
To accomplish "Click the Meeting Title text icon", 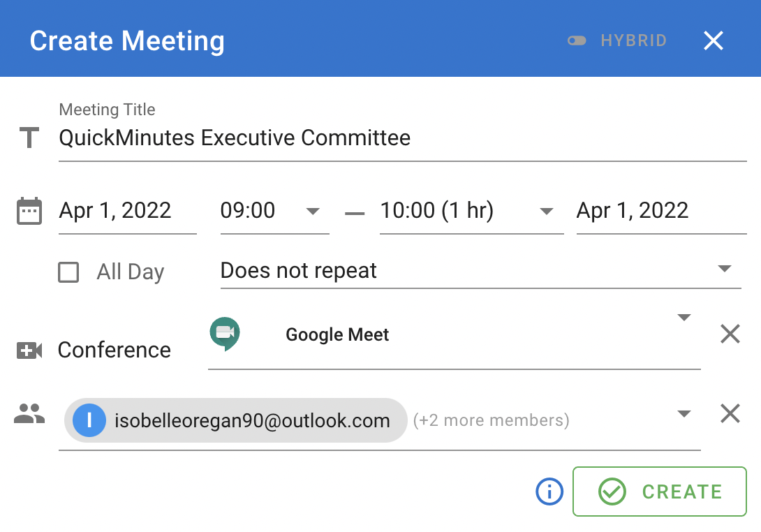I will coord(29,138).
